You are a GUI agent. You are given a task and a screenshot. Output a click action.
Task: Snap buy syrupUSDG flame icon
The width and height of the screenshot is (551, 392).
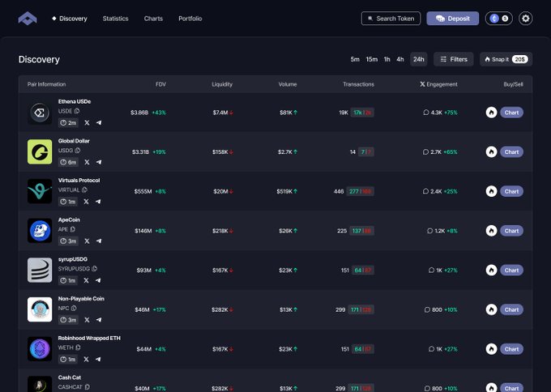(x=491, y=271)
